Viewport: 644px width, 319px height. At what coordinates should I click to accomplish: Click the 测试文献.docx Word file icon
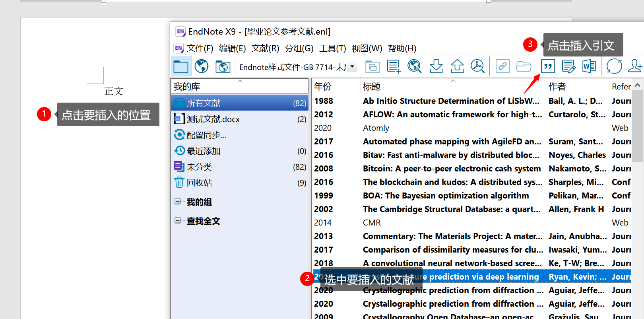[x=179, y=119]
